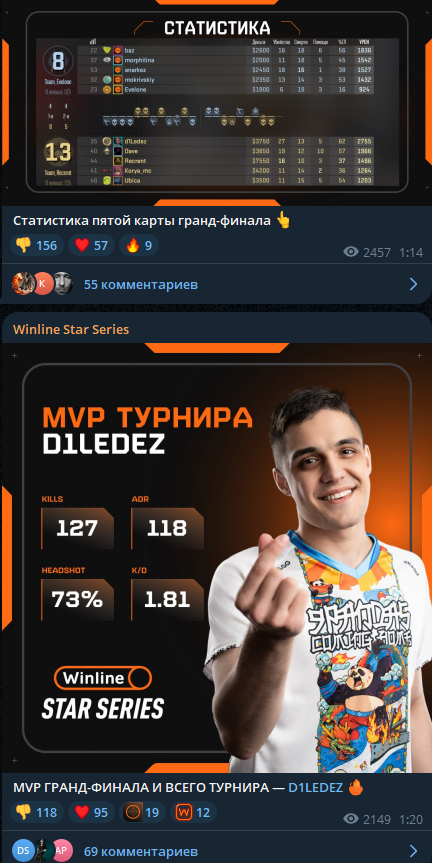Click fire reaction with 9 votes

139,245
